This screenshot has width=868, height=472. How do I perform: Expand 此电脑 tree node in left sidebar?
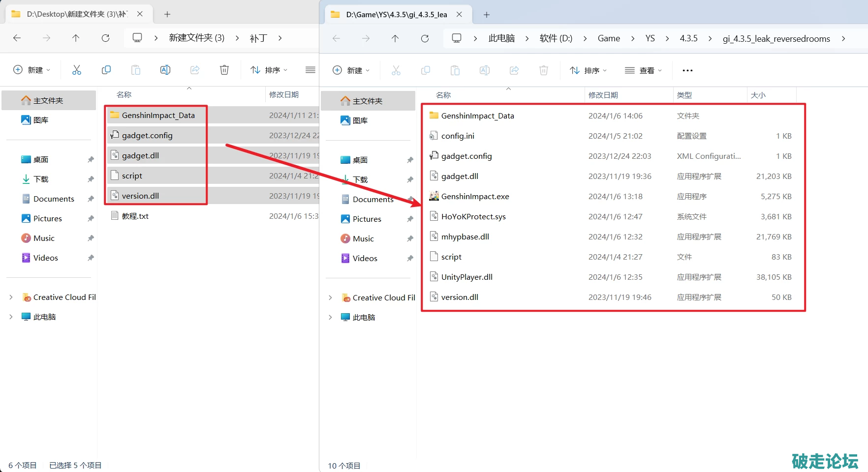coord(11,317)
